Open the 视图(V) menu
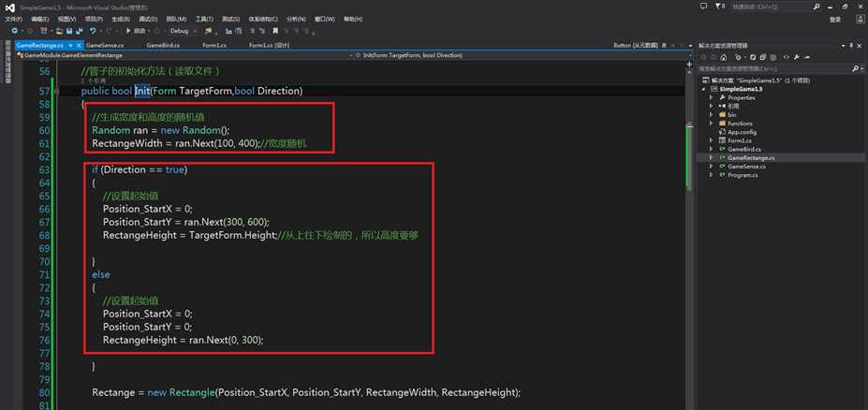This screenshot has height=410, width=868. tap(66, 19)
